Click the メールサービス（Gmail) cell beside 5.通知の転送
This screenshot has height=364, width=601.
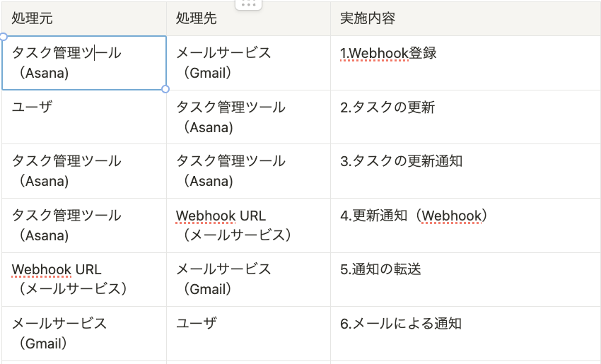pos(248,279)
